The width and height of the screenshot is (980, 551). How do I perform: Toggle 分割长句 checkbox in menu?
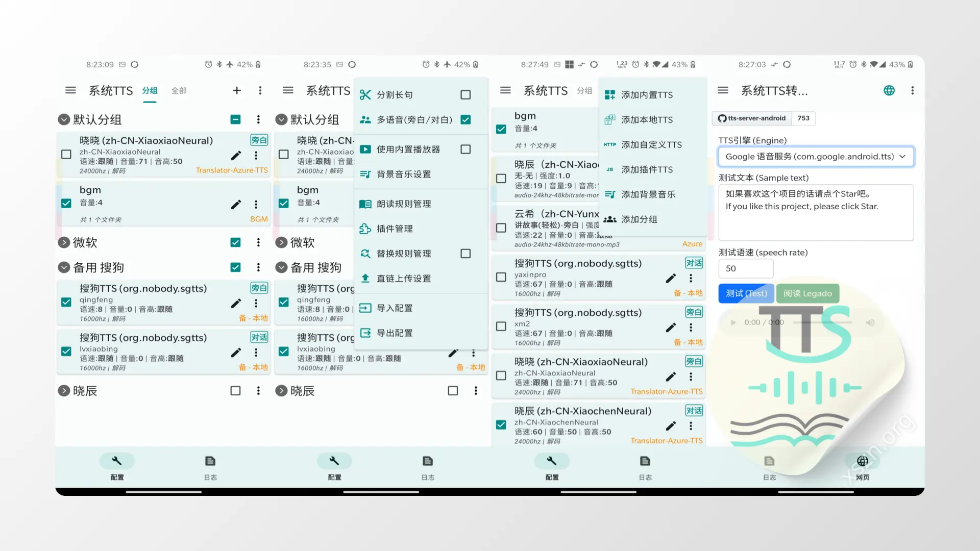point(465,95)
